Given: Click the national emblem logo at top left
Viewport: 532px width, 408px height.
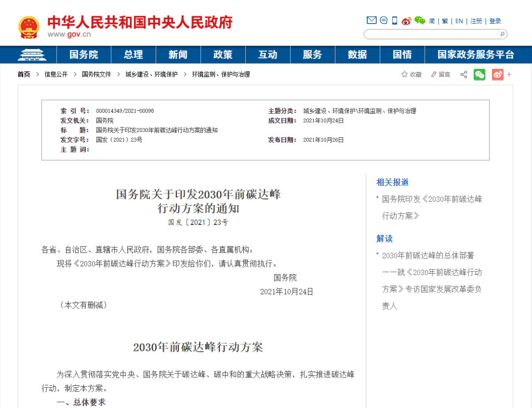Looking at the screenshot, I should (30, 26).
